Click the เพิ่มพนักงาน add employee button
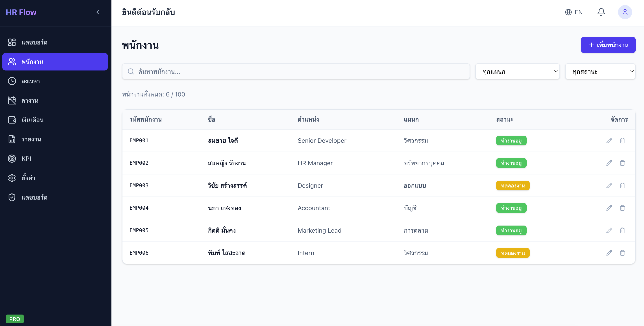The width and height of the screenshot is (644, 326). tap(608, 45)
